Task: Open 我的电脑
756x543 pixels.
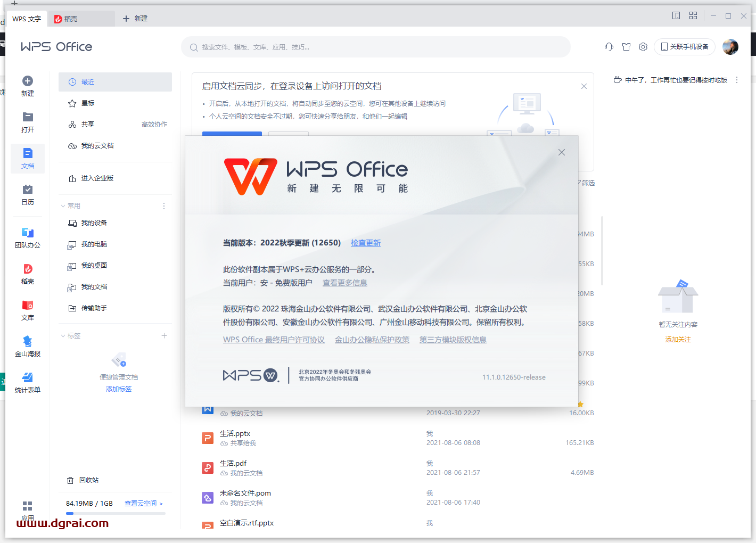Action: pyautogui.click(x=115, y=244)
